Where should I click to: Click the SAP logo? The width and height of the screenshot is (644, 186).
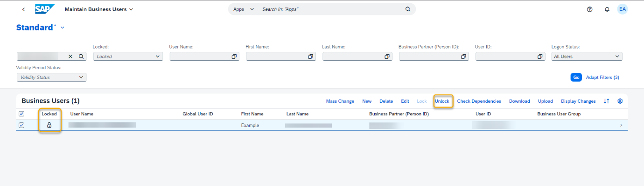[x=45, y=9]
